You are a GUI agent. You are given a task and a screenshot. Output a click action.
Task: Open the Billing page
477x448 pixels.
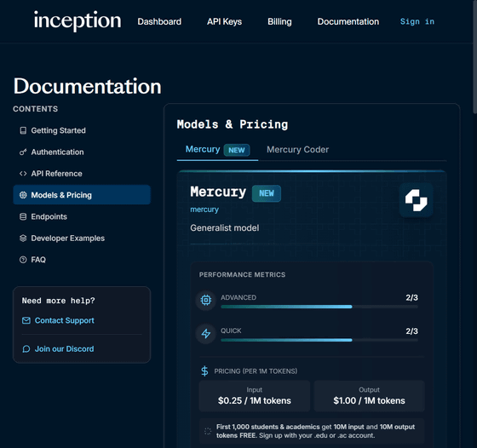tap(279, 21)
